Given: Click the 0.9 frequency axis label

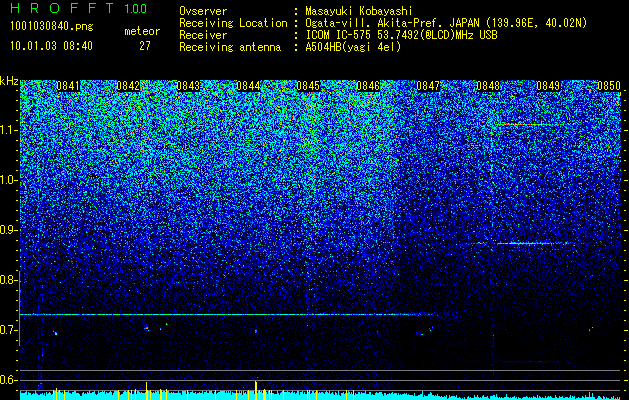Looking at the screenshot, I should (x=8, y=230).
